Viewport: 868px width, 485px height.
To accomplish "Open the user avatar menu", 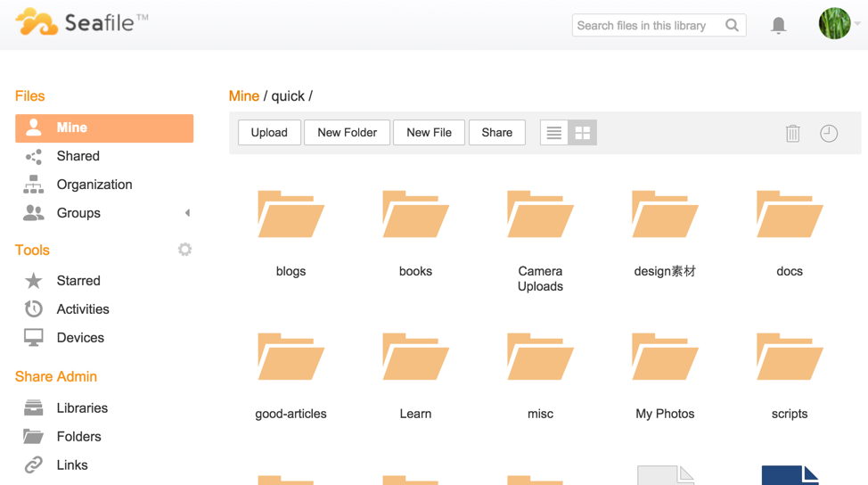I will pyautogui.click(x=834, y=23).
